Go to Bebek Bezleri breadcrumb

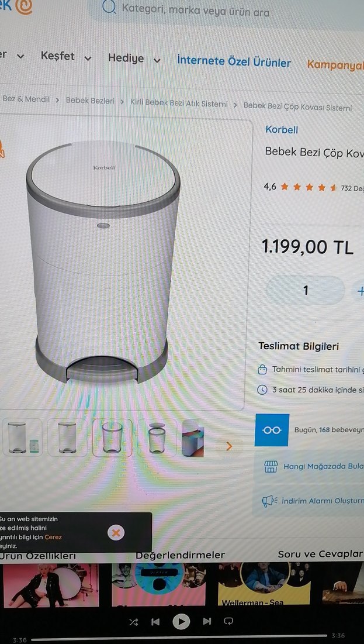pos(91,101)
